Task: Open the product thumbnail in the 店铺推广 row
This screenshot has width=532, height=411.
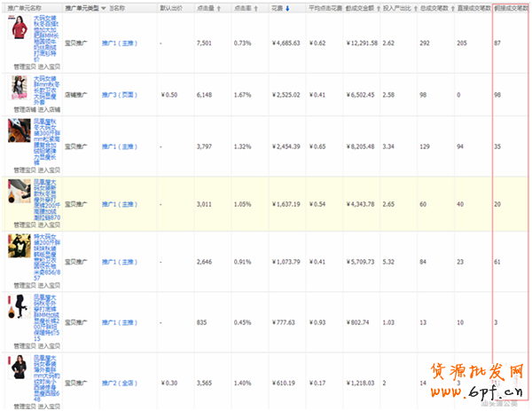Action: [x=20, y=88]
